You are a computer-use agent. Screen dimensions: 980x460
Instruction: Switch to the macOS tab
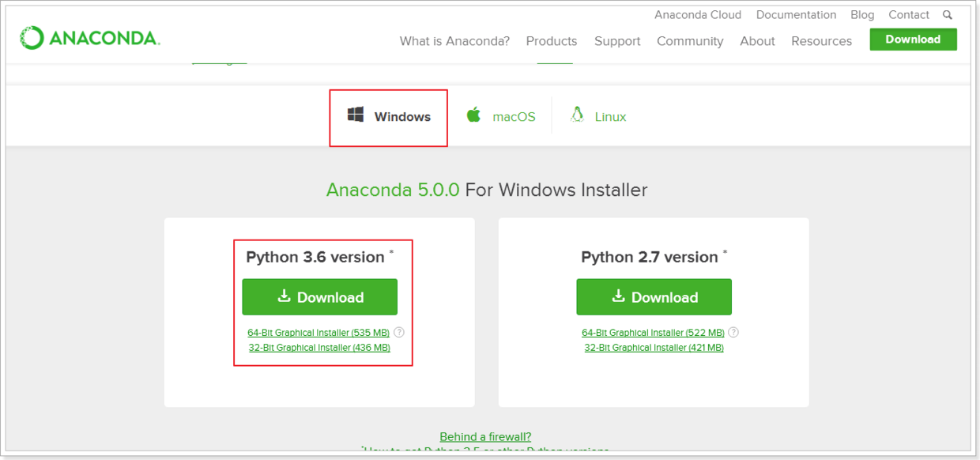[500, 117]
